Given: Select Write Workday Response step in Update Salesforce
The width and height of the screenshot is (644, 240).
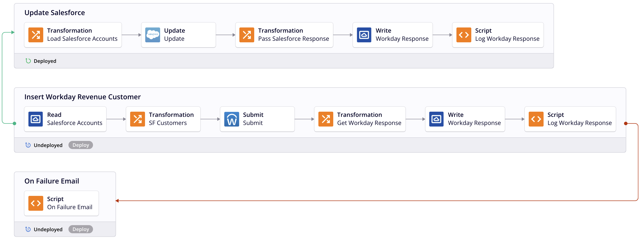Looking at the screenshot, I should click(392, 35).
